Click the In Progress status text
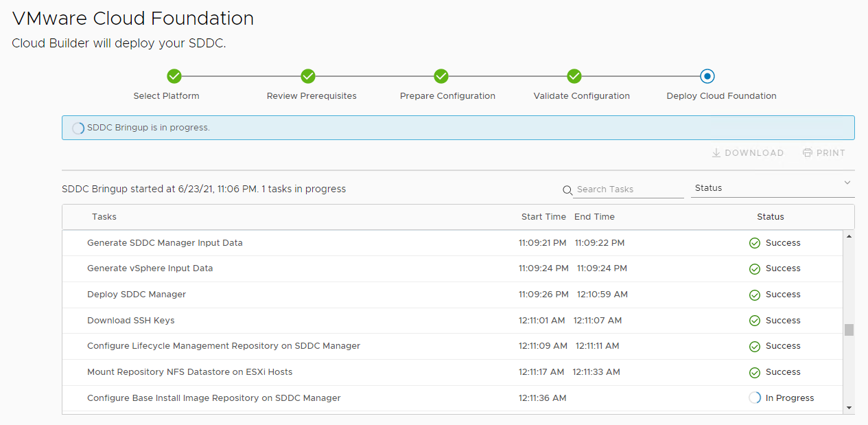Screen dimensions: 868x425 (790, 398)
